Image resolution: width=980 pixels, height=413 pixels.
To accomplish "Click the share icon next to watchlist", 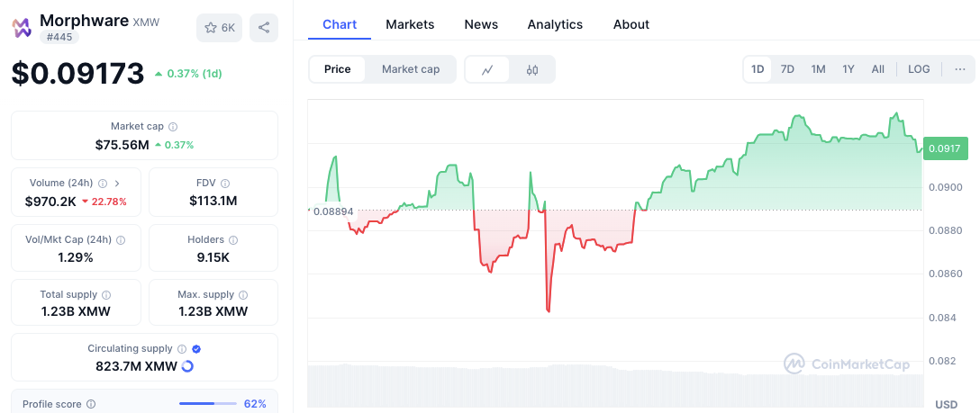I will [x=264, y=28].
